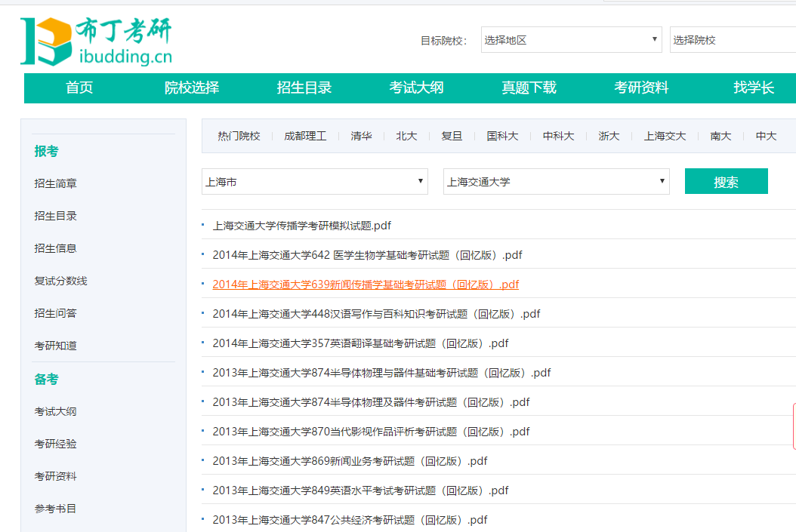Open 考研资料 in the left sidebar
The height and width of the screenshot is (532, 796).
click(55, 477)
